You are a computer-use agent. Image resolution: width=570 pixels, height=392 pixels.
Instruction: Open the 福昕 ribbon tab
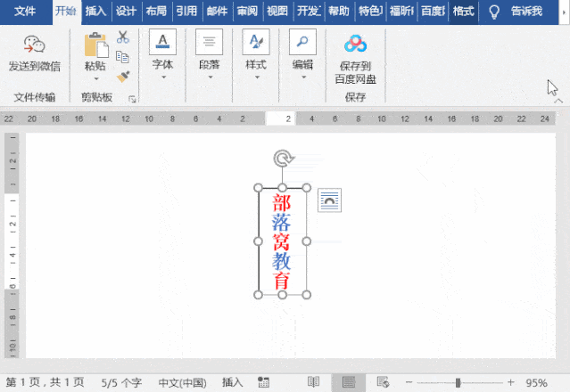(x=401, y=12)
